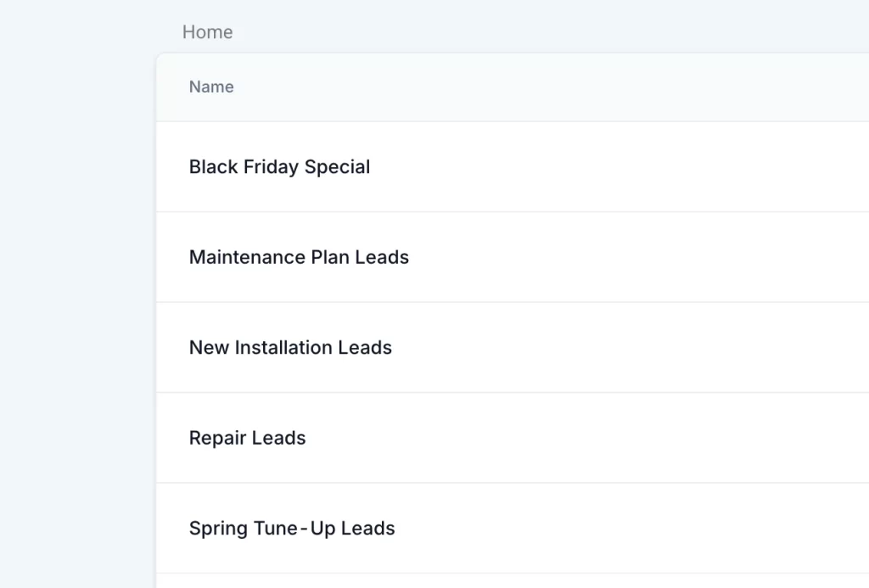This screenshot has width=869, height=588.
Task: Select the New Installation Leads entry
Action: pos(290,348)
